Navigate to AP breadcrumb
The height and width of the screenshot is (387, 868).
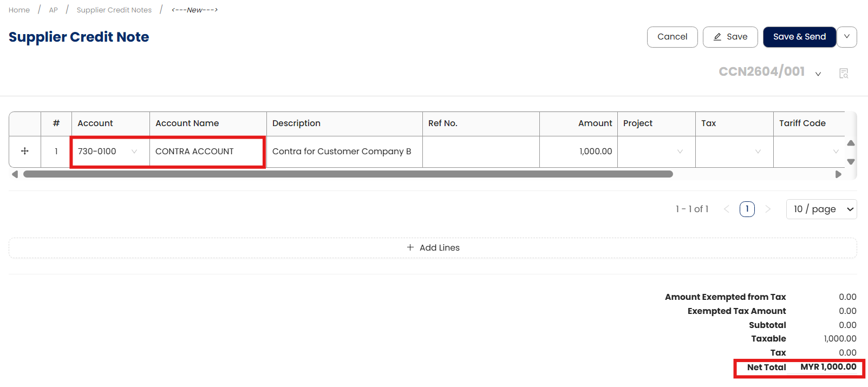pyautogui.click(x=54, y=10)
